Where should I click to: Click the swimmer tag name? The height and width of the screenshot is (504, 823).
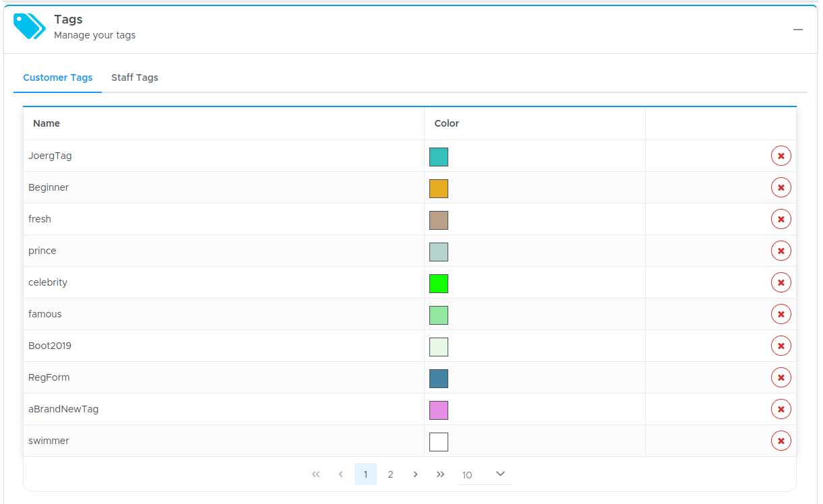point(49,441)
